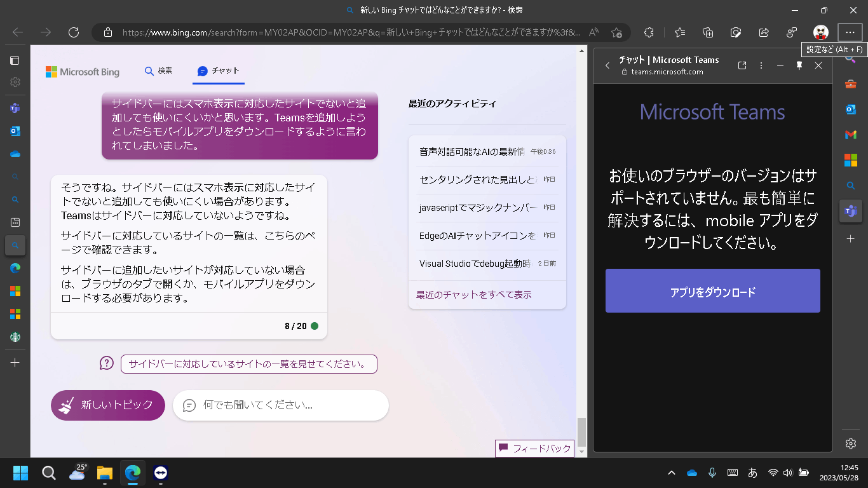
Task: Click the microphone tray icon
Action: tap(712, 473)
